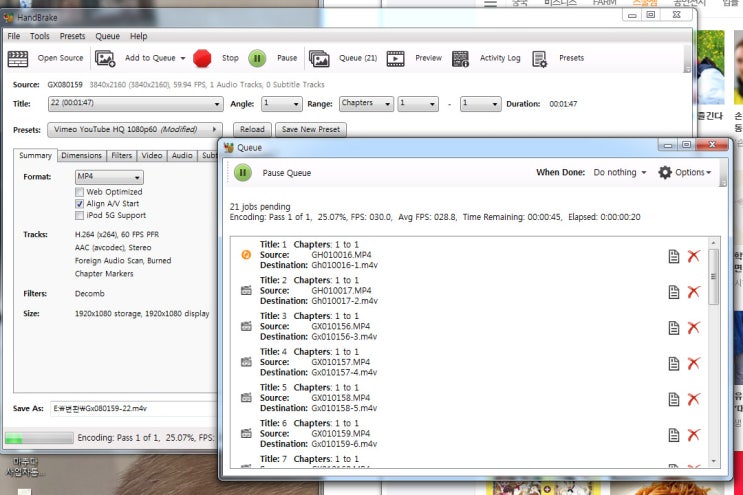Click the details page icon for Title 4 job
Image resolution: width=743 pixels, height=495 pixels.
[673, 363]
